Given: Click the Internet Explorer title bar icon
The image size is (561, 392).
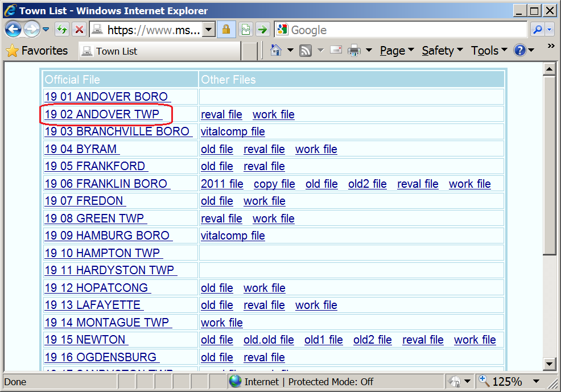Looking at the screenshot, I should (x=10, y=10).
